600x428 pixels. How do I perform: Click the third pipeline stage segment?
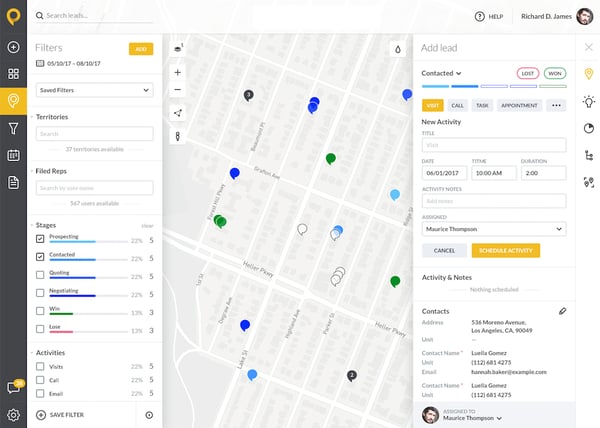pos(494,86)
